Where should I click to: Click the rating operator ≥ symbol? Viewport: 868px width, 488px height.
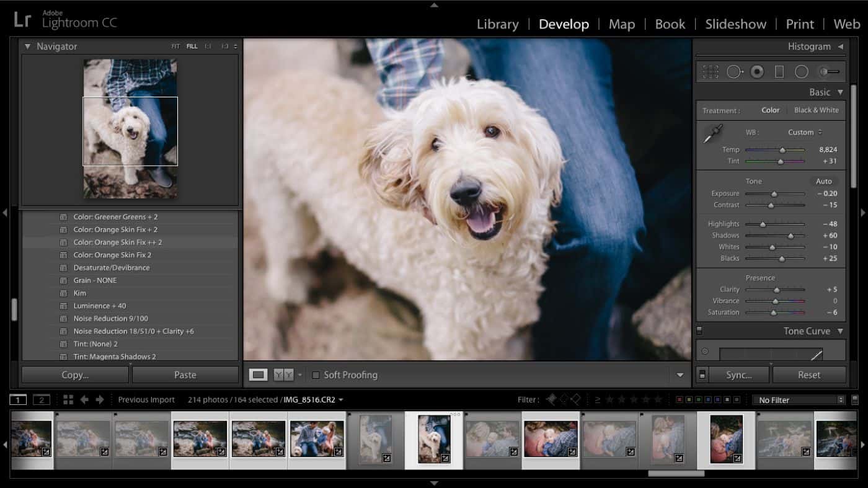pos(598,400)
